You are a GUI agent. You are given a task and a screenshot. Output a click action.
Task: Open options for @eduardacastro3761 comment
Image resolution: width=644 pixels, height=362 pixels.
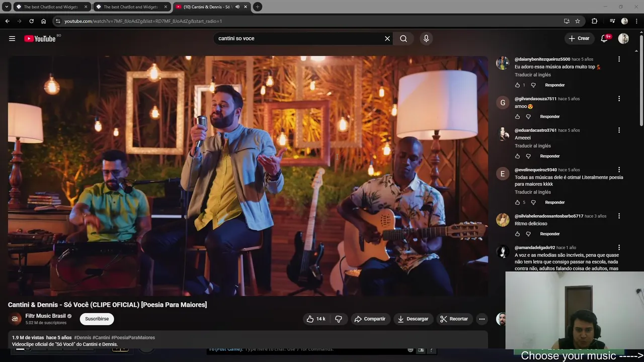point(619,130)
